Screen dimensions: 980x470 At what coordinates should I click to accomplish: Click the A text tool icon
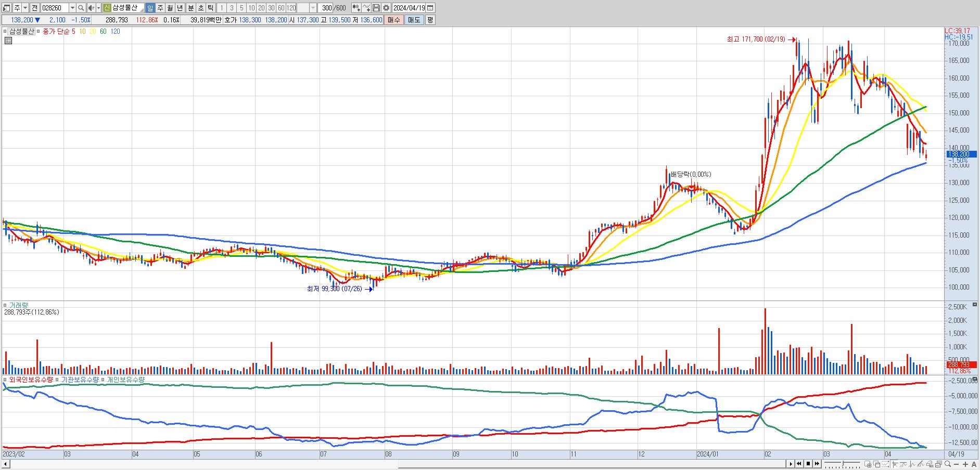[x=974, y=464]
